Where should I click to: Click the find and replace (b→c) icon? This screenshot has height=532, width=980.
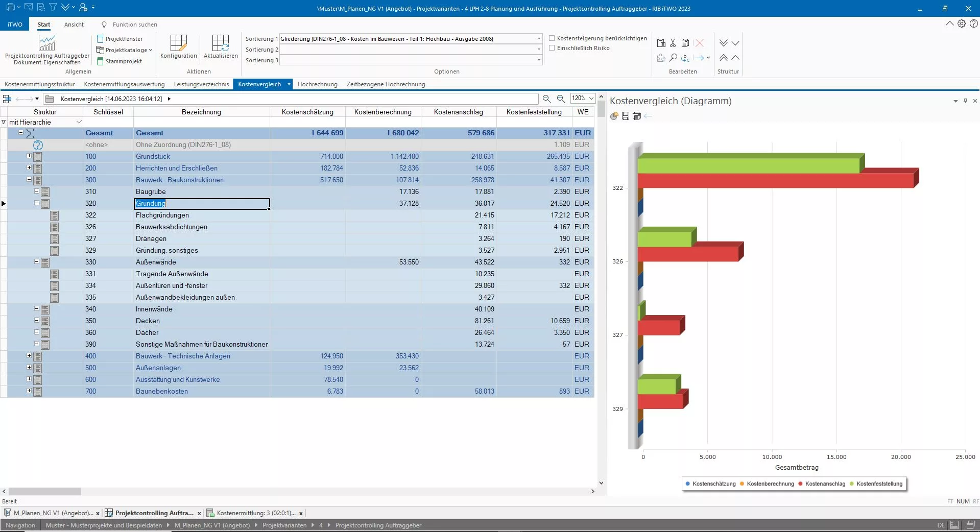(685, 58)
